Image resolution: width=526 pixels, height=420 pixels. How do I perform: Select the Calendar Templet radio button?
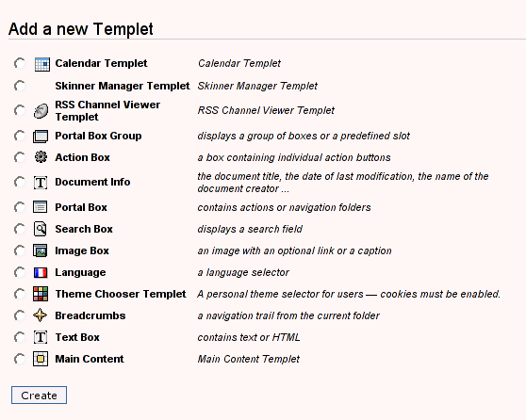click(x=20, y=63)
